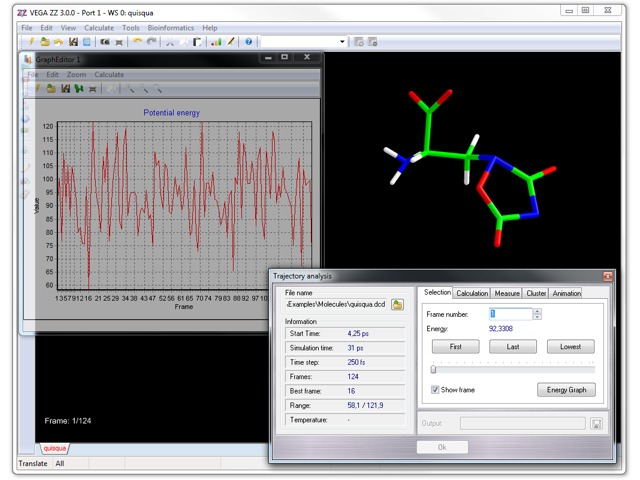Click the Potential energy graph title
Image resolution: width=640 pixels, height=480 pixels.
click(171, 113)
